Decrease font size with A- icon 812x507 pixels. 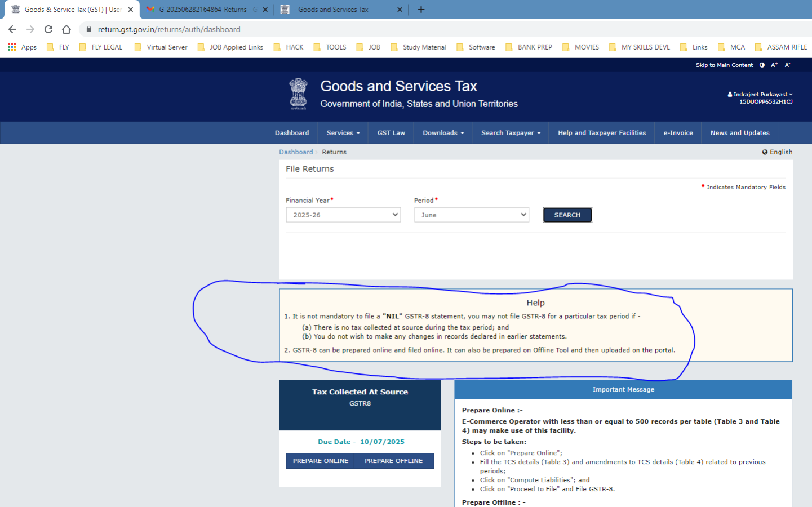click(x=787, y=65)
